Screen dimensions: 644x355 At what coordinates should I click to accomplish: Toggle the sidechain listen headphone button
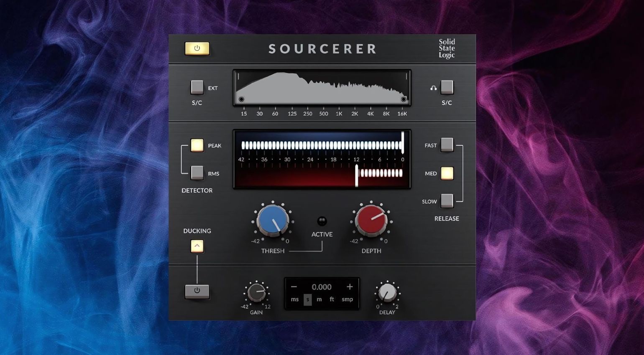(447, 87)
